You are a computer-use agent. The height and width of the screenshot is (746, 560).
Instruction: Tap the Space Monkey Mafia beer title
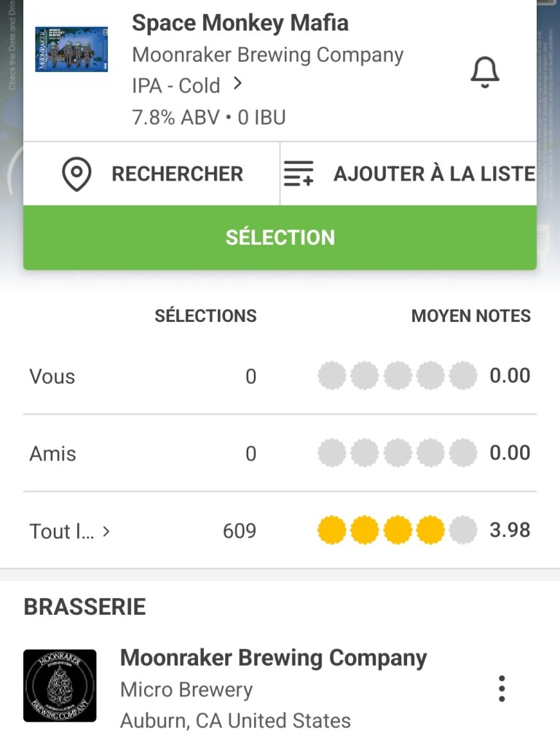(x=240, y=23)
